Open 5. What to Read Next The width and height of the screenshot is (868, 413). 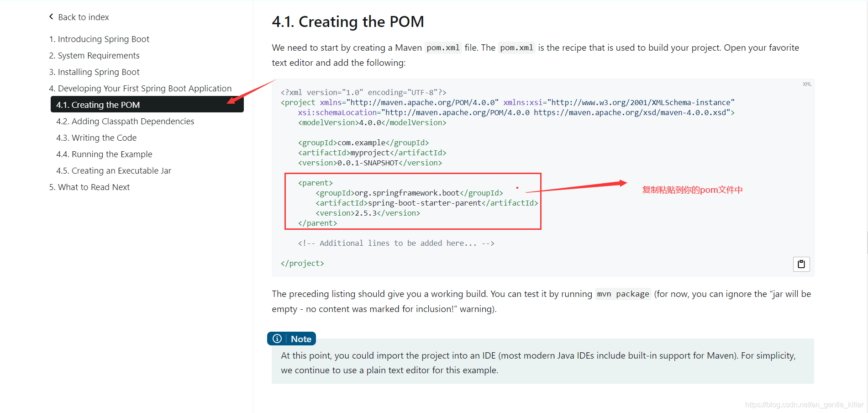(x=89, y=187)
